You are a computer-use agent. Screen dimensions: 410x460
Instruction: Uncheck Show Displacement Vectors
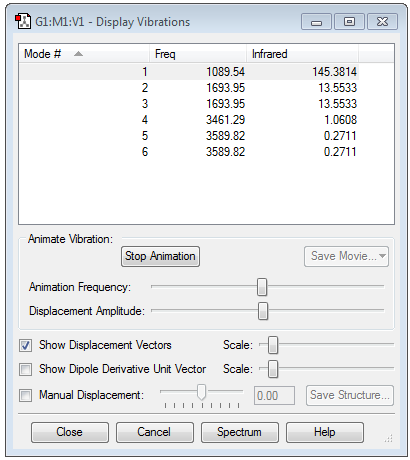26,345
